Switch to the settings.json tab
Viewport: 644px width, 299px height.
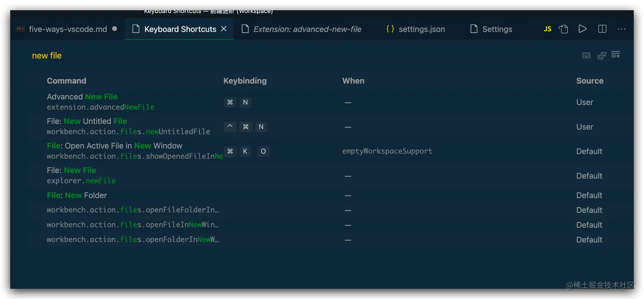coord(422,29)
